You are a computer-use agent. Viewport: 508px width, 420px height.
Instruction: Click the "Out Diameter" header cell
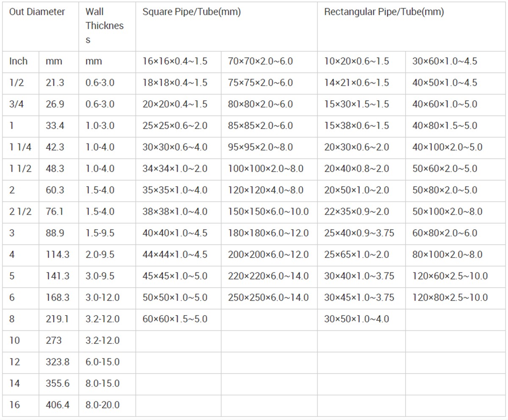(x=37, y=12)
